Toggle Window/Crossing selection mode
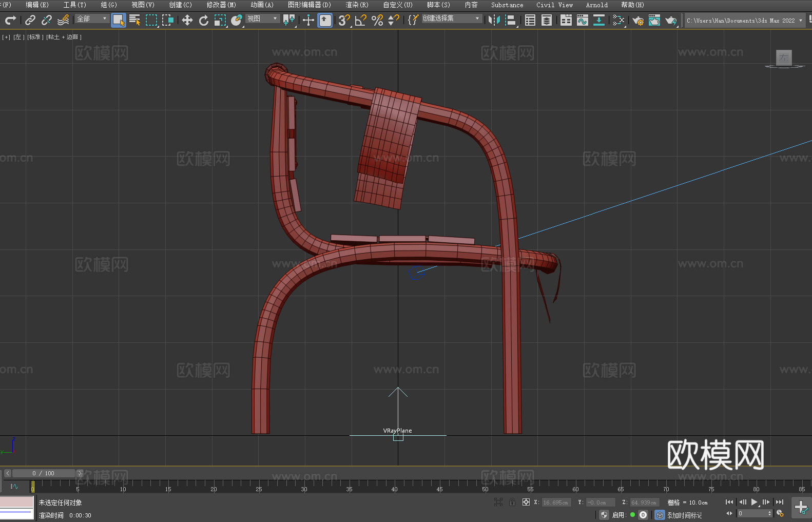The width and height of the screenshot is (812, 522). tap(168, 20)
